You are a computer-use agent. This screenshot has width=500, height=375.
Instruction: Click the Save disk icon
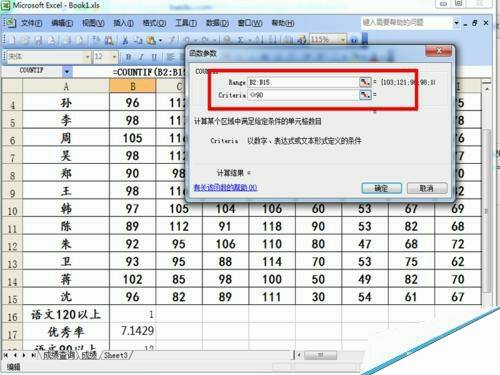(x=39, y=40)
